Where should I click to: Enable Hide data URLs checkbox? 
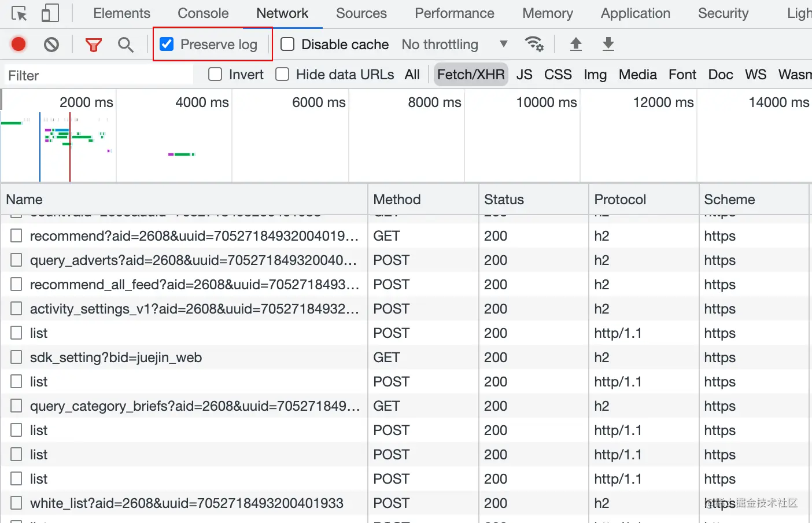(x=282, y=74)
